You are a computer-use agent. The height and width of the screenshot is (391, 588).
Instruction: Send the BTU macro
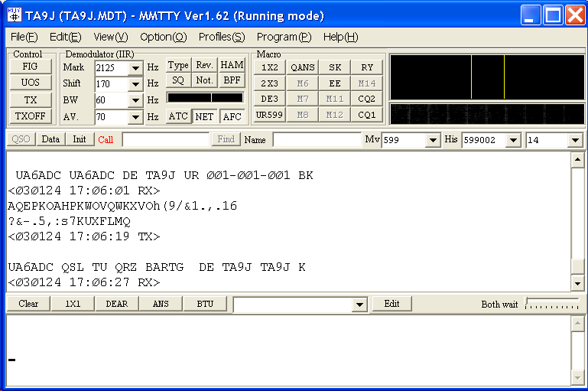tap(205, 304)
